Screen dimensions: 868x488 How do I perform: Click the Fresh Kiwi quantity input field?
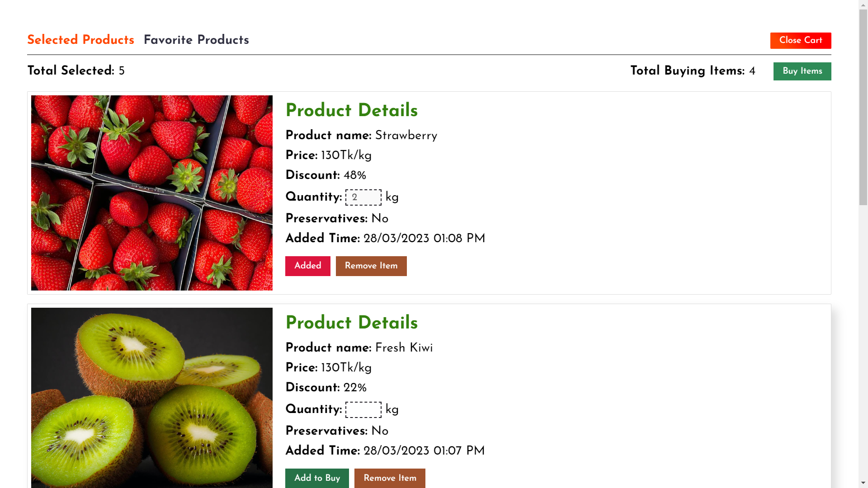click(x=363, y=409)
